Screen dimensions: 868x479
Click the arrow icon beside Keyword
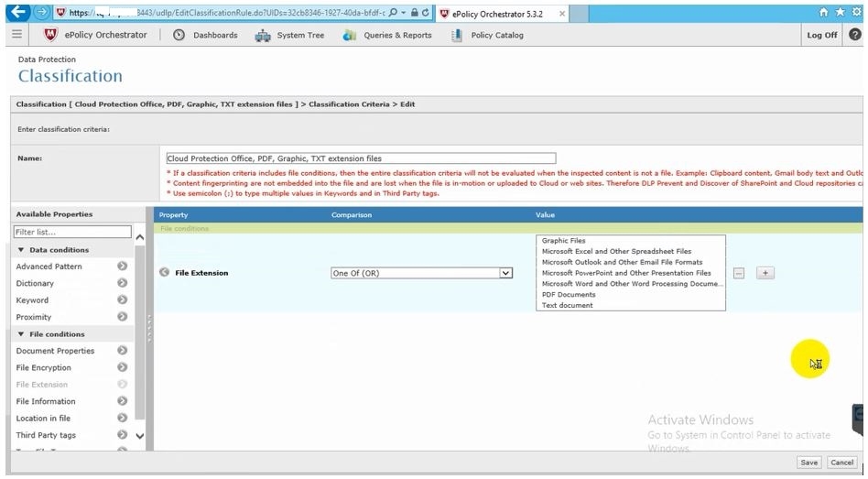(122, 300)
